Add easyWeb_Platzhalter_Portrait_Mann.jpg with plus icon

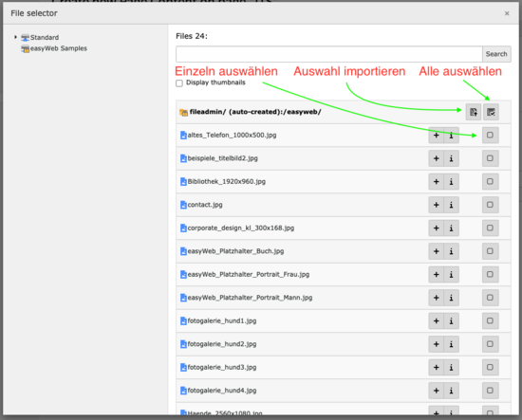436,298
